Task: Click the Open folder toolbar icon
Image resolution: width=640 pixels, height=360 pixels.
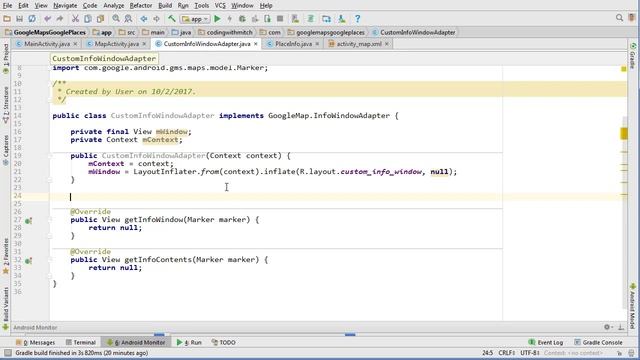Action: click(x=7, y=19)
